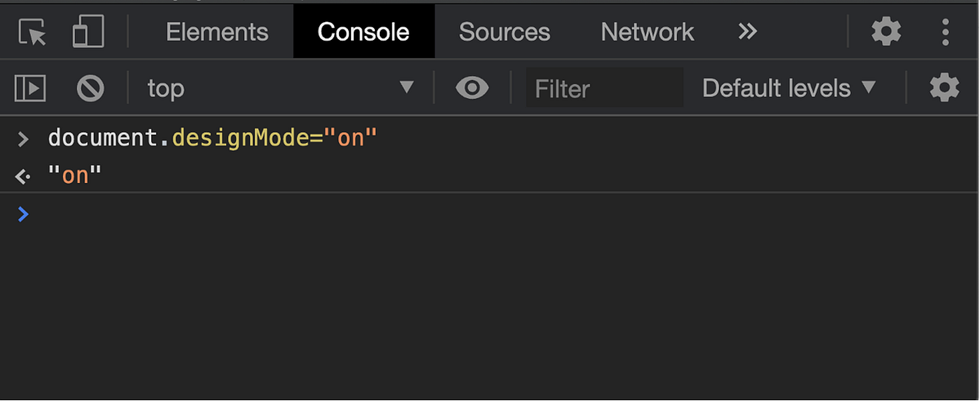Open console settings gear

944,88
